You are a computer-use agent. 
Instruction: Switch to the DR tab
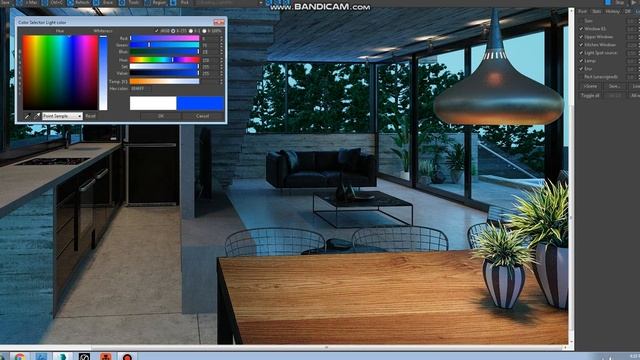[628, 11]
